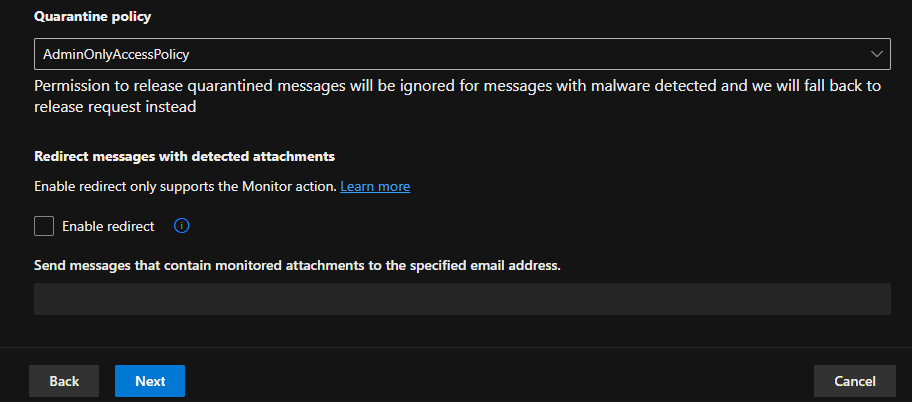Screen dimensions: 912x402
Task: Click the footer divider line above the buttons
Action: tap(456, 347)
